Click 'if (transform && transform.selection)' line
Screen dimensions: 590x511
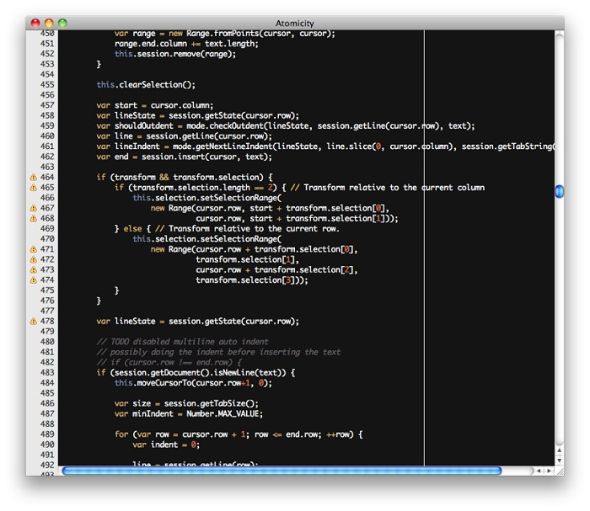tap(185, 177)
